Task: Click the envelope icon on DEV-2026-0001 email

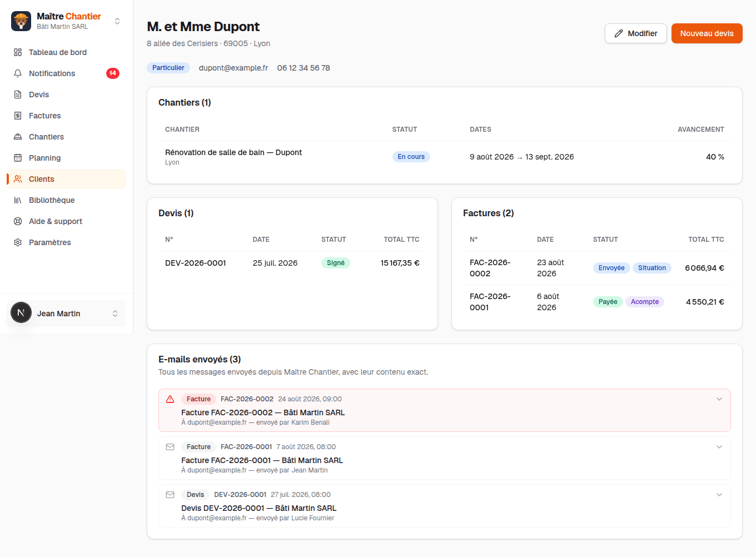Action: point(170,495)
